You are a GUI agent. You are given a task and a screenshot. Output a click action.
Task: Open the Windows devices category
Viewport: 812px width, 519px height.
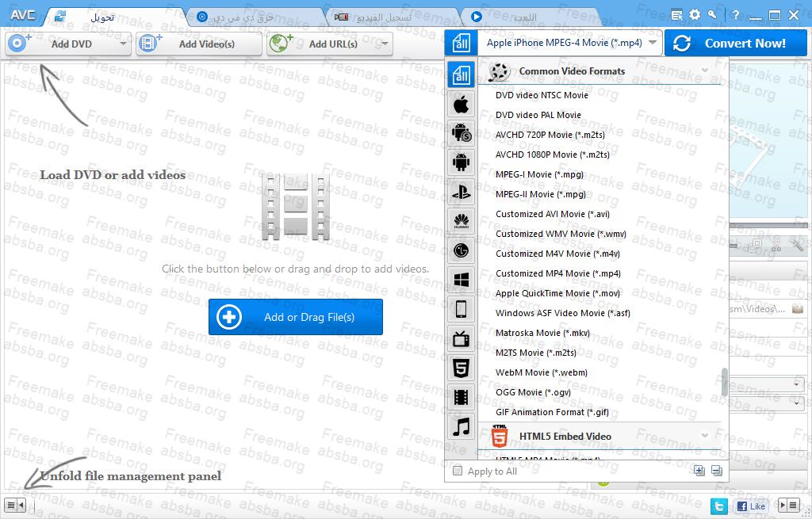[x=461, y=280]
